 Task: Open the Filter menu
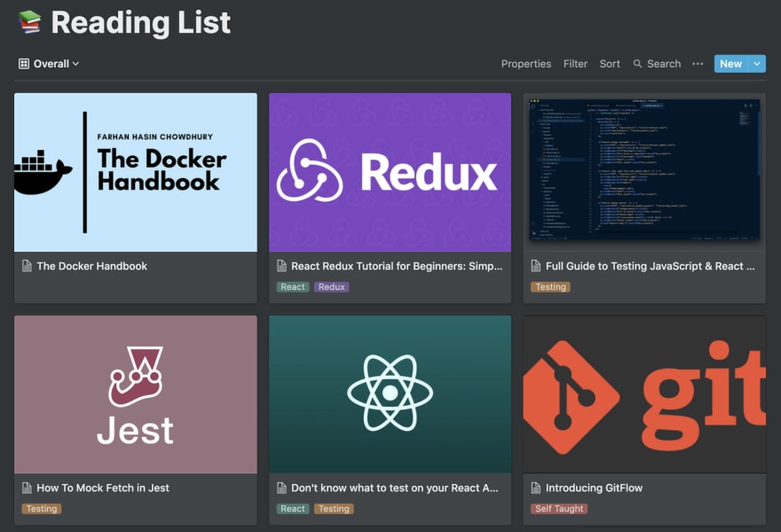[575, 64]
